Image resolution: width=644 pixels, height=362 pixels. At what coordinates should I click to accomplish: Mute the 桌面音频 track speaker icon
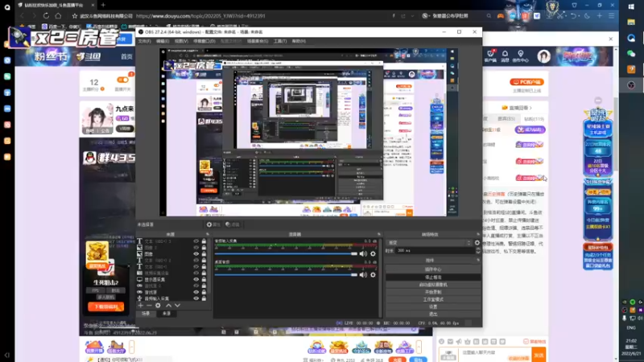(363, 274)
